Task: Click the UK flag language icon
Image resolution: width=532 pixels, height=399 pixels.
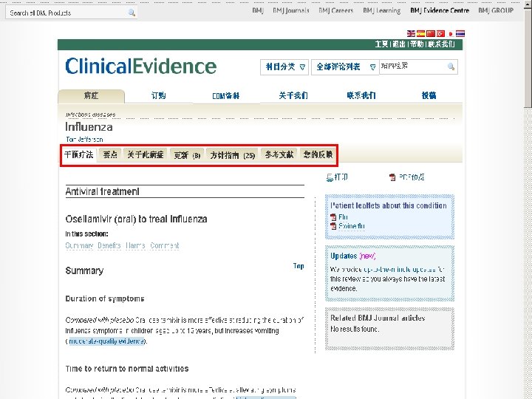Action: click(x=411, y=33)
